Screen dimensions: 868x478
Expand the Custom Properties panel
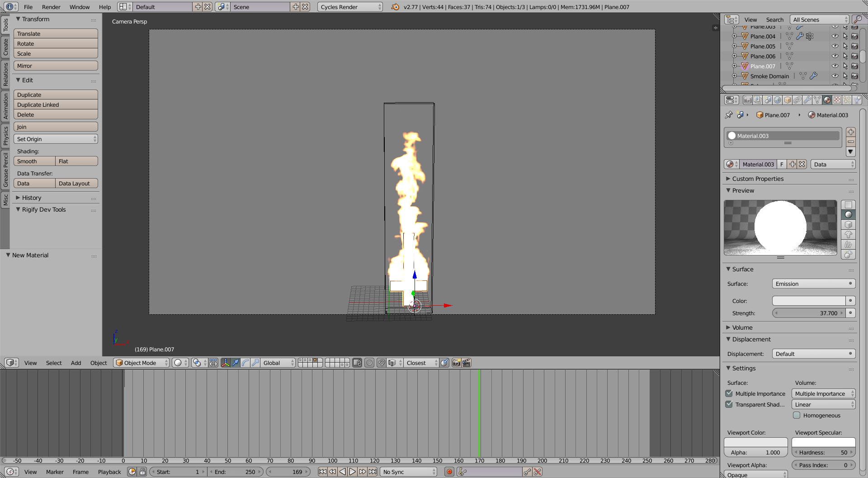pyautogui.click(x=757, y=179)
